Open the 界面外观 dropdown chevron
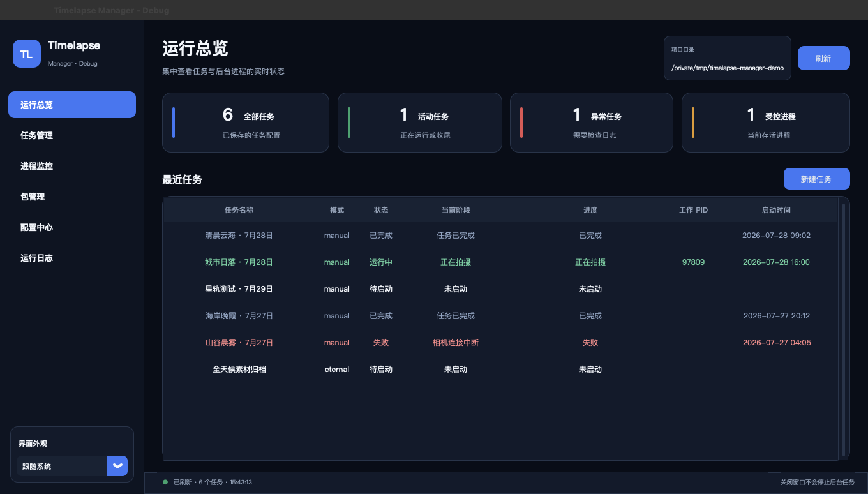Screen dimensions: 868x494 117,466
